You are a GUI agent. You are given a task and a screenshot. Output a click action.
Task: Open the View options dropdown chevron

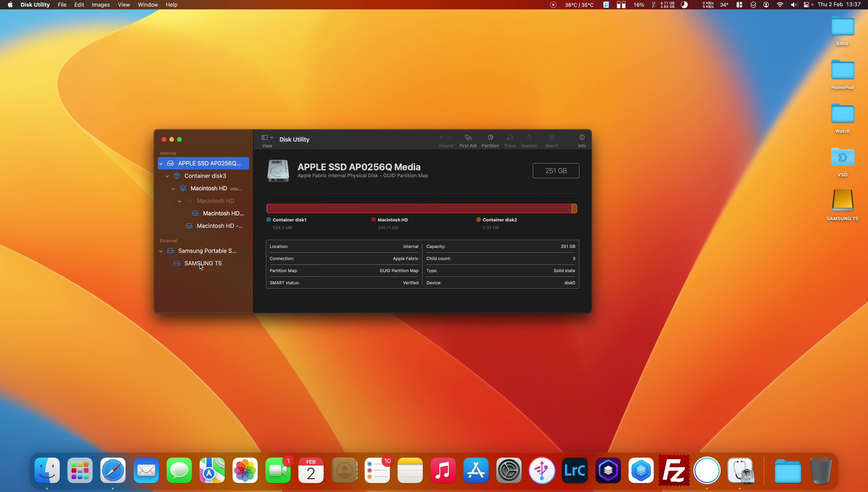(272, 137)
